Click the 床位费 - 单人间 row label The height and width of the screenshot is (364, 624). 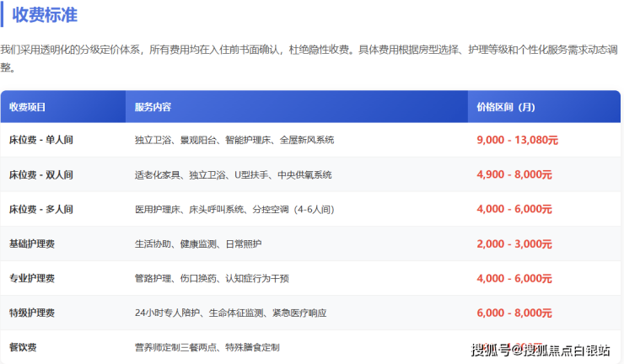point(40,141)
